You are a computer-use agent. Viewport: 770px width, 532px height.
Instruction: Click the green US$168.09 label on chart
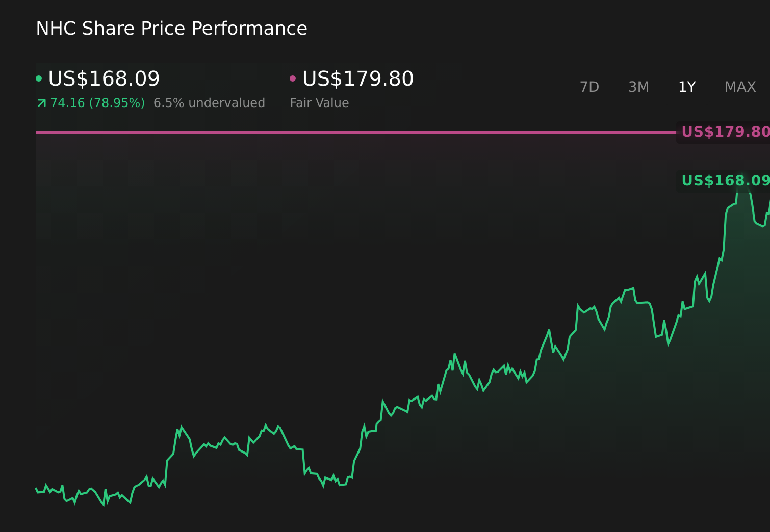[725, 181]
